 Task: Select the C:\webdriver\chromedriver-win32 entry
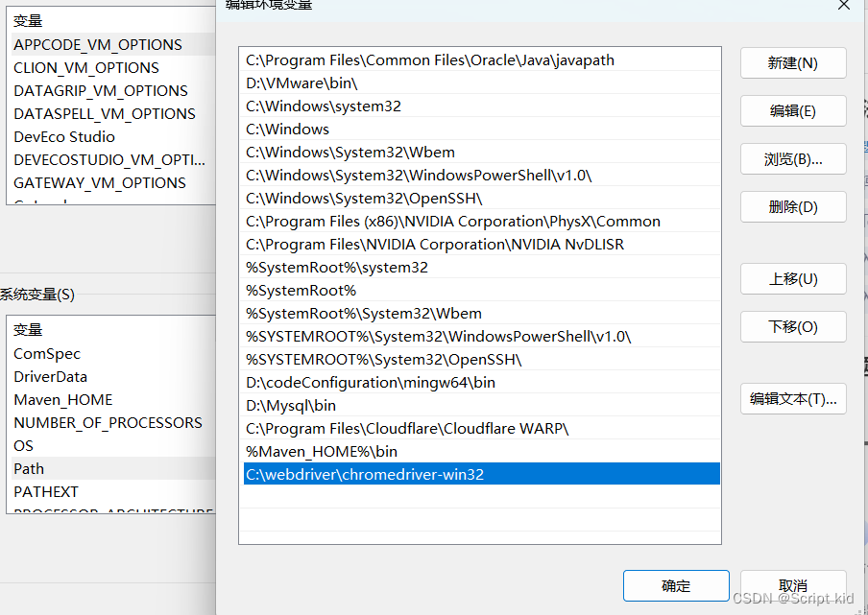pyautogui.click(x=480, y=474)
